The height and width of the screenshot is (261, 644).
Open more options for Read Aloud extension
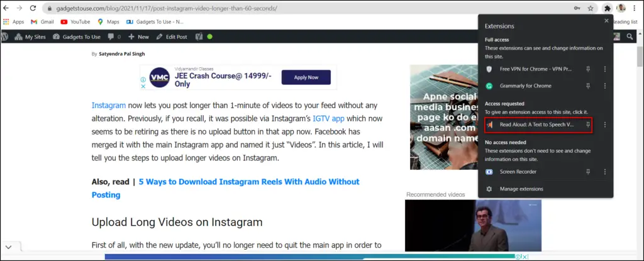click(x=604, y=125)
